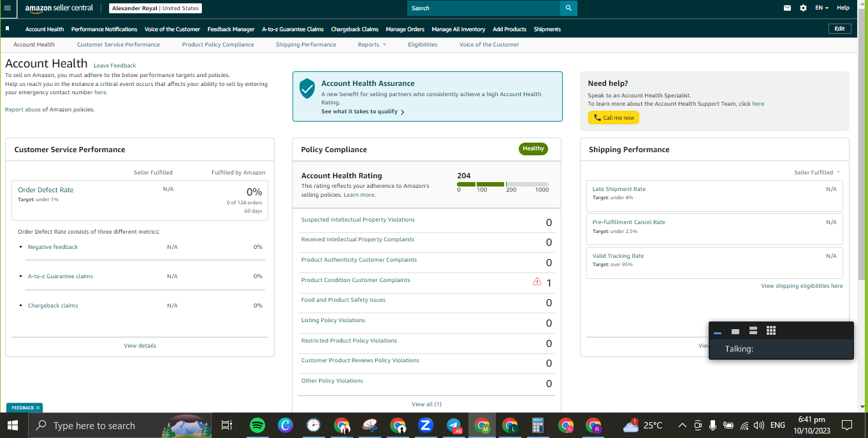868x438 pixels.
Task: Open Product Condition Customer Complaints
Action: [356, 280]
